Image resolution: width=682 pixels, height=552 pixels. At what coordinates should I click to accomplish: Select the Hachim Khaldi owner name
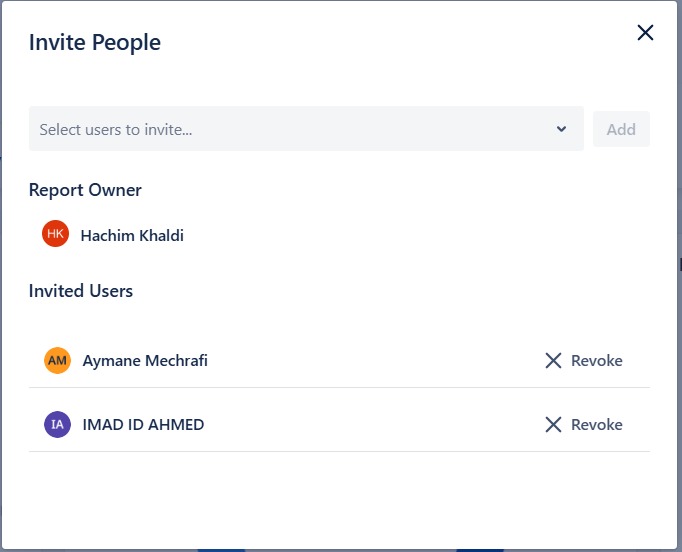tap(132, 235)
